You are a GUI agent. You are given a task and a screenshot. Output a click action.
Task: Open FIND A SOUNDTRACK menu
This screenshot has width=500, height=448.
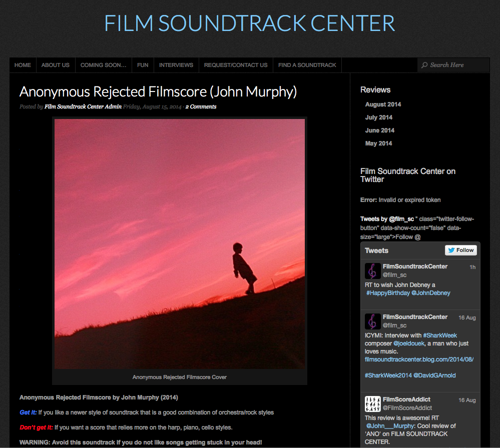pyautogui.click(x=307, y=65)
